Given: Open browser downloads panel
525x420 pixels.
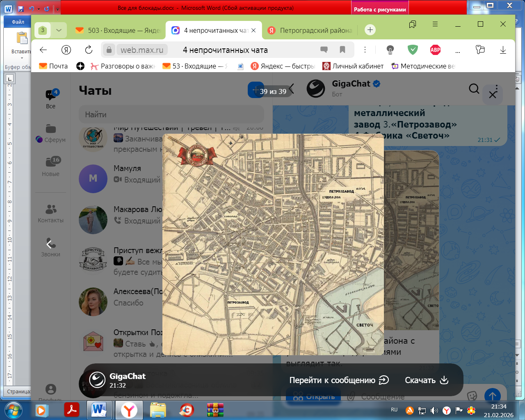Looking at the screenshot, I should (503, 50).
